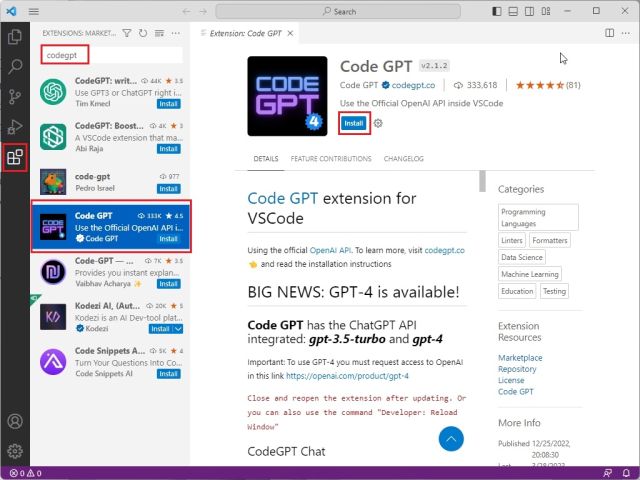The image size is (640, 480).
Task: Open the hamburger application menu
Action: point(34,11)
